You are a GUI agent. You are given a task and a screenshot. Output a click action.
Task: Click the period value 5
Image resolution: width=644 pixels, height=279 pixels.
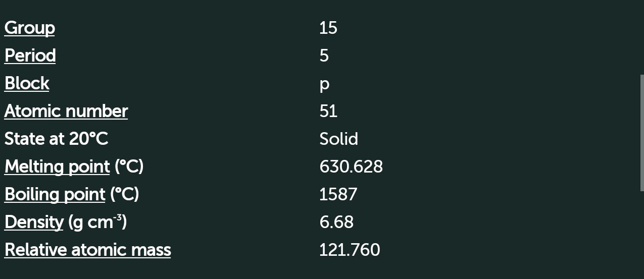pyautogui.click(x=324, y=55)
